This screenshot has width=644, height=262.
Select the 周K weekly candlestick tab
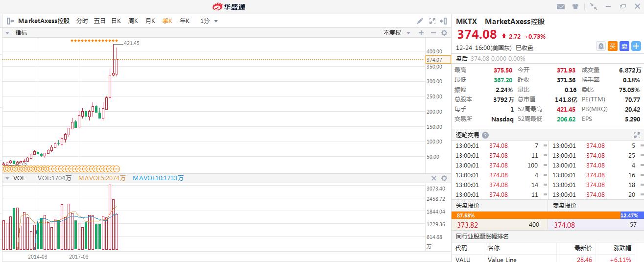coord(133,21)
